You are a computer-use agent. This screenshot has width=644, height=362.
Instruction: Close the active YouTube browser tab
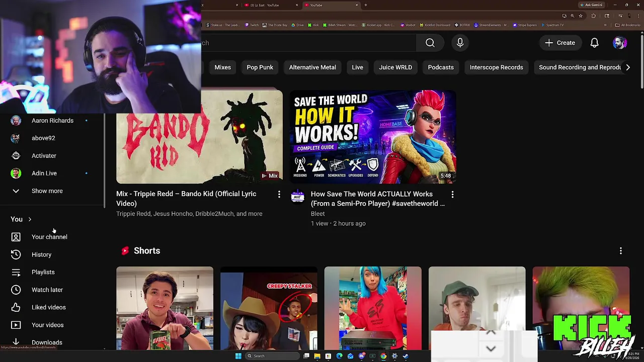[357, 5]
